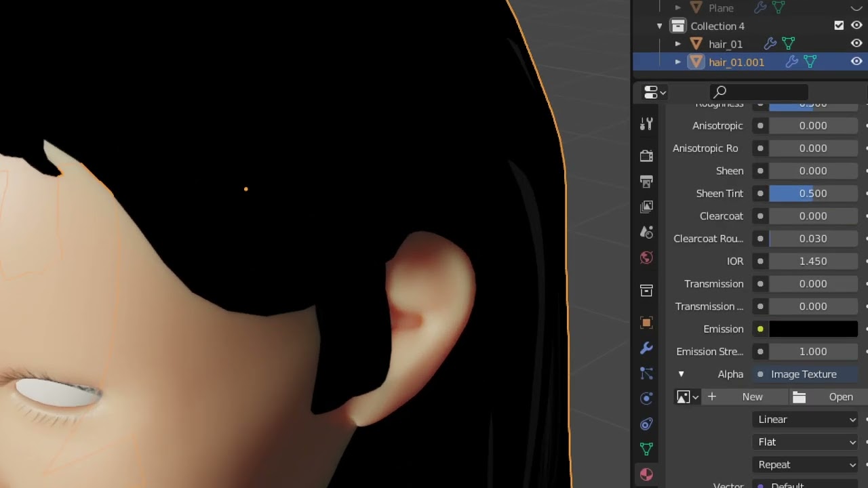Select the hair_01.001 row name text
This screenshot has height=488, width=868.
point(736,62)
